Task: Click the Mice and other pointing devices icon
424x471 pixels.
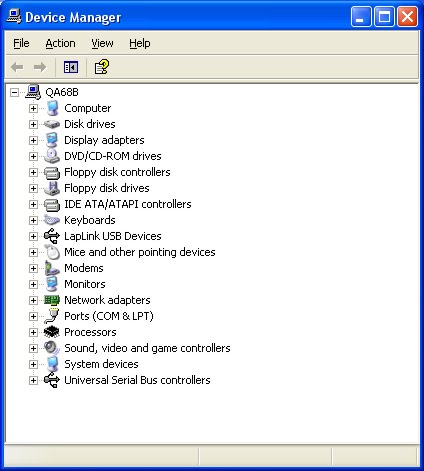Action: click(52, 252)
